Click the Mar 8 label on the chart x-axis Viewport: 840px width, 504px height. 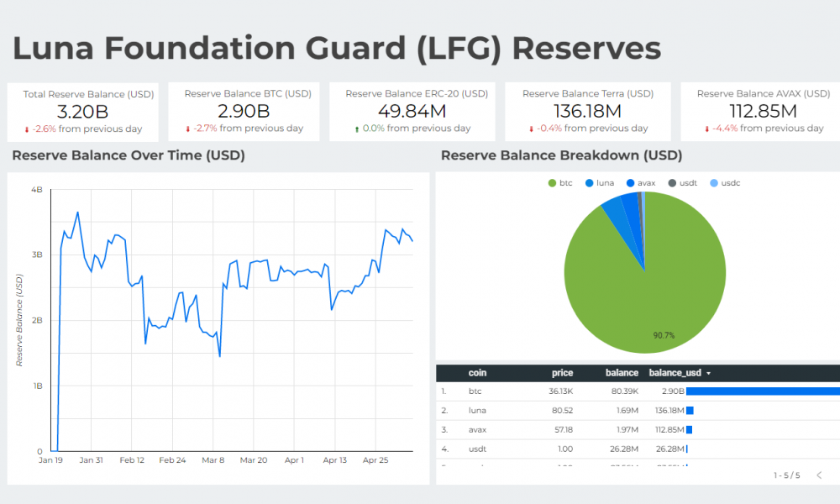pos(213,460)
